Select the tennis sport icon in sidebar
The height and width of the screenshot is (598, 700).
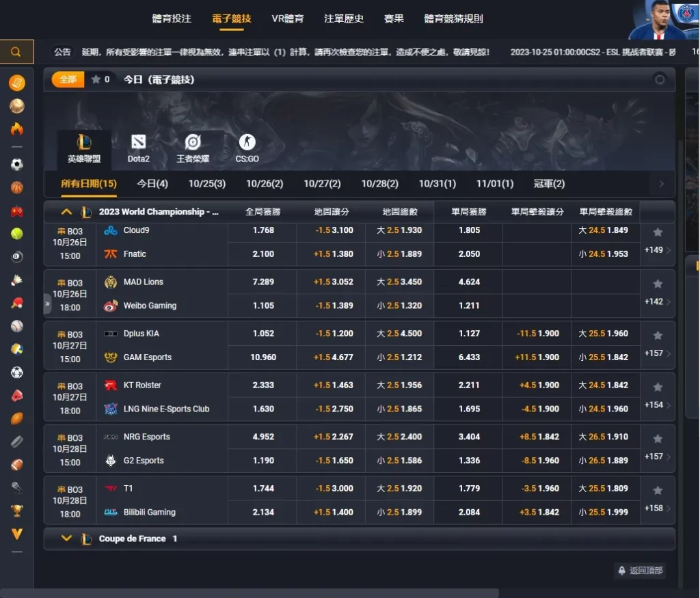16,234
